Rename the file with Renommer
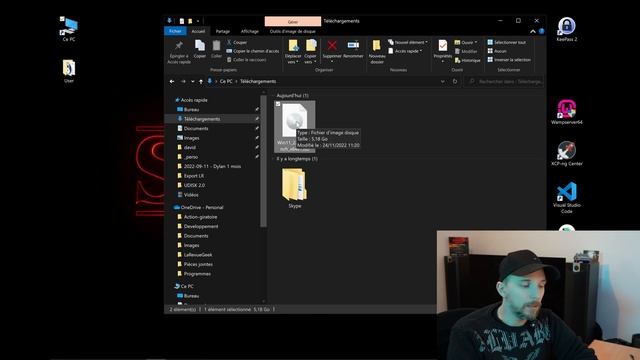The width and height of the screenshot is (640, 360). click(x=353, y=49)
